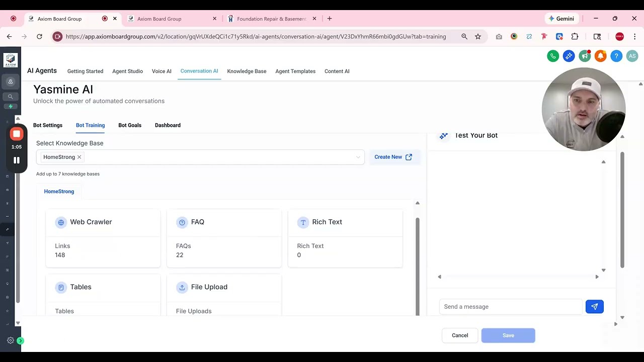The height and width of the screenshot is (362, 644).
Task: Click the tab search icon in the browser toolbar
Action: tap(597, 36)
